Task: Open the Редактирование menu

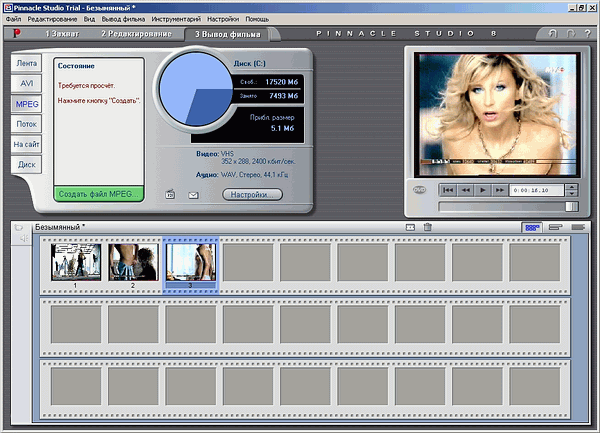Action: 52,19
